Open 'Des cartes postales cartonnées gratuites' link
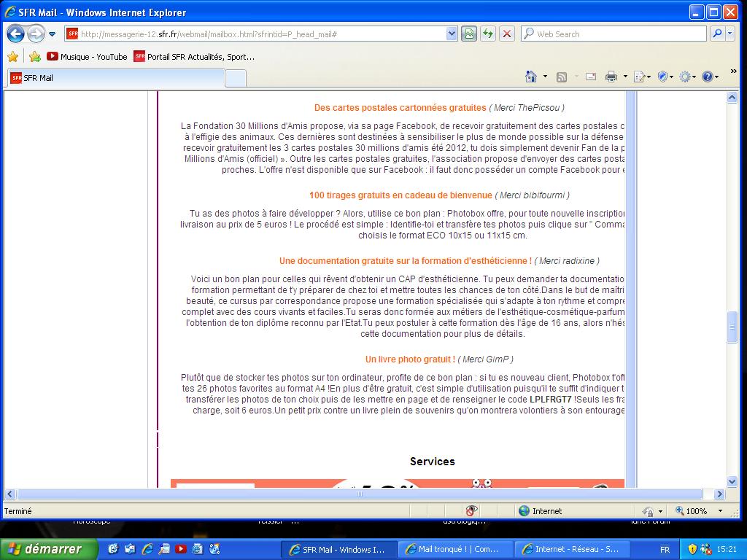The image size is (747, 560). coord(400,108)
